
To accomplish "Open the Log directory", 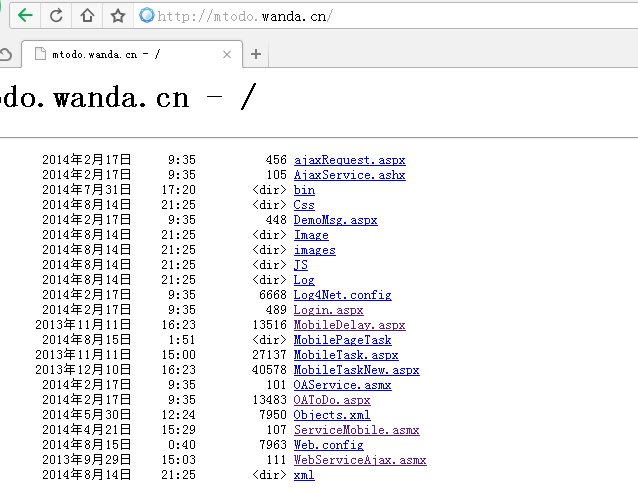I will tap(304, 280).
